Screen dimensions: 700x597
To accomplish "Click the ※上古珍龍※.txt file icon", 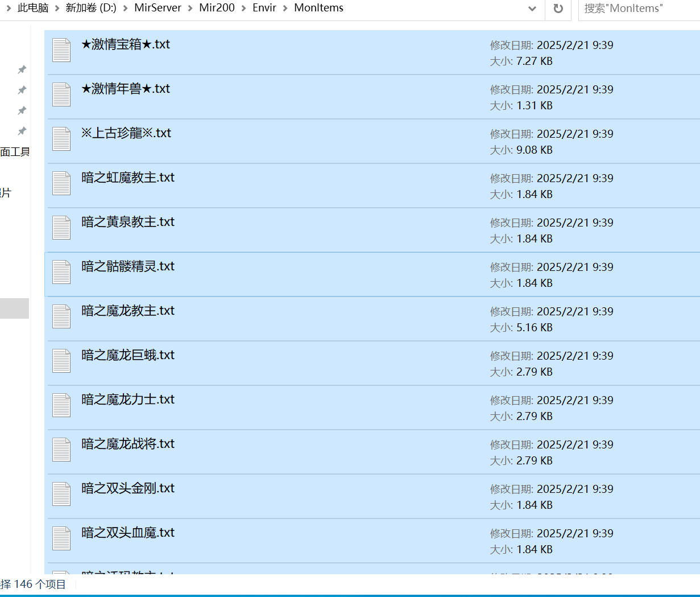I will tap(61, 139).
